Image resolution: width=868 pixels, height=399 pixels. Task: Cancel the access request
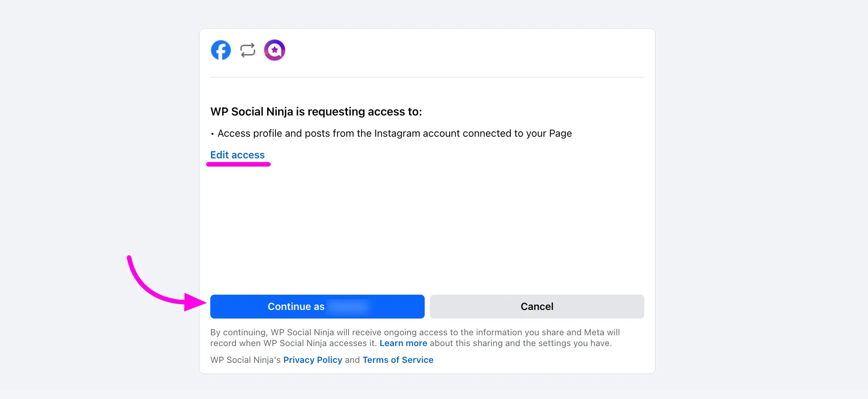tap(537, 307)
